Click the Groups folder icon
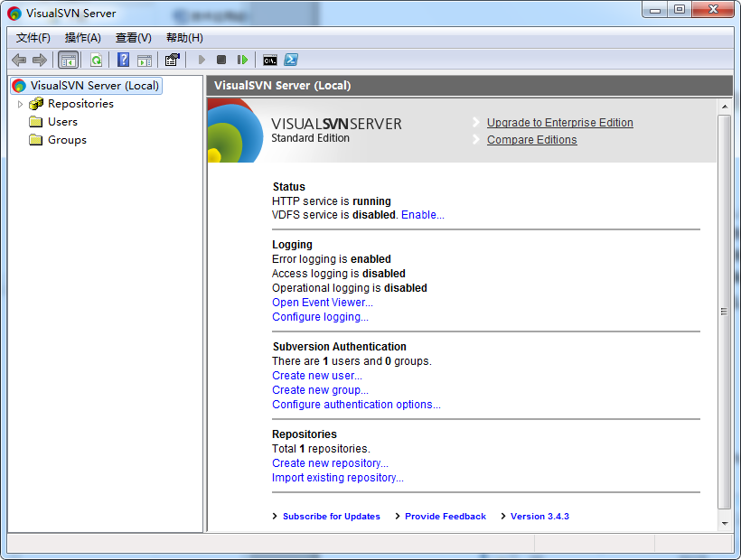This screenshot has height=560, width=741. click(x=36, y=140)
